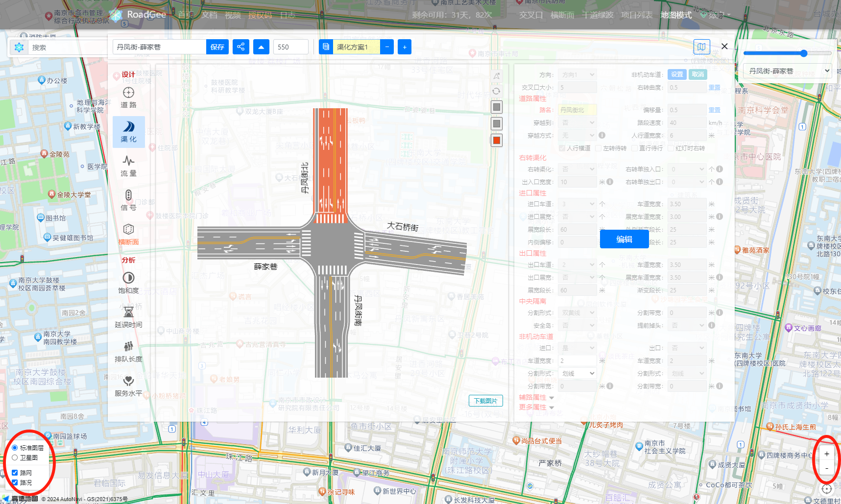Open the 流量 traffic flow tool

click(x=128, y=166)
